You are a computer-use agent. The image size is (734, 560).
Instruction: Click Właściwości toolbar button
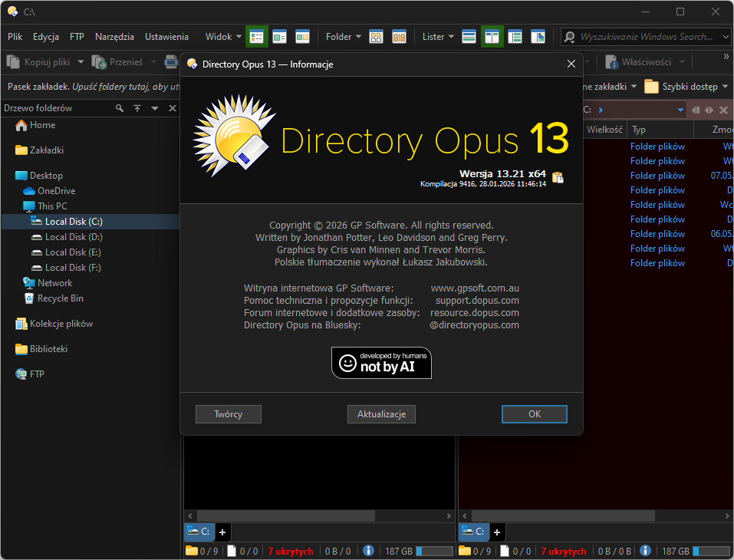pyautogui.click(x=639, y=62)
